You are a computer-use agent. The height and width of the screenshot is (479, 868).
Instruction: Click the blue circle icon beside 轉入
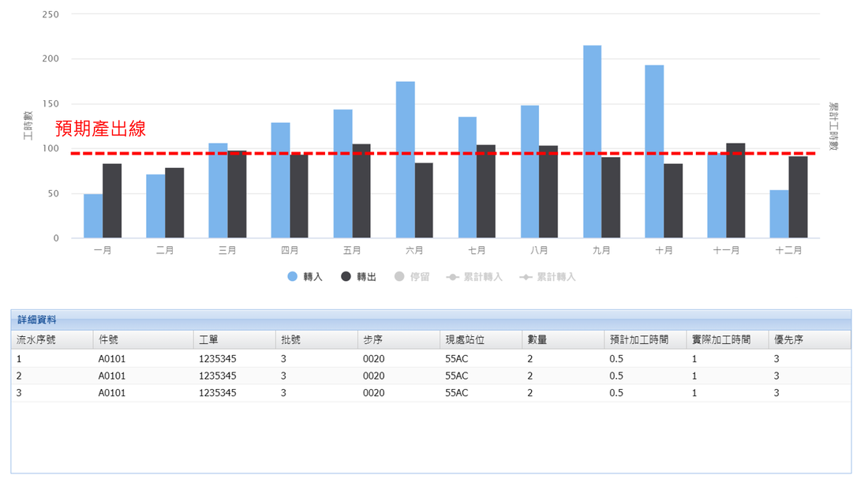pos(293,277)
